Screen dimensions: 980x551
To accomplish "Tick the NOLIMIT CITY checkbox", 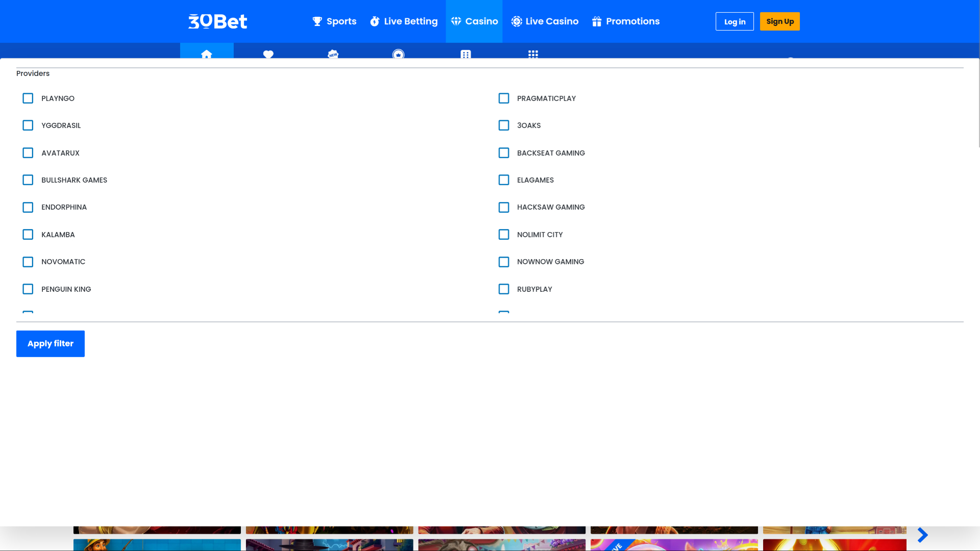I will (504, 234).
